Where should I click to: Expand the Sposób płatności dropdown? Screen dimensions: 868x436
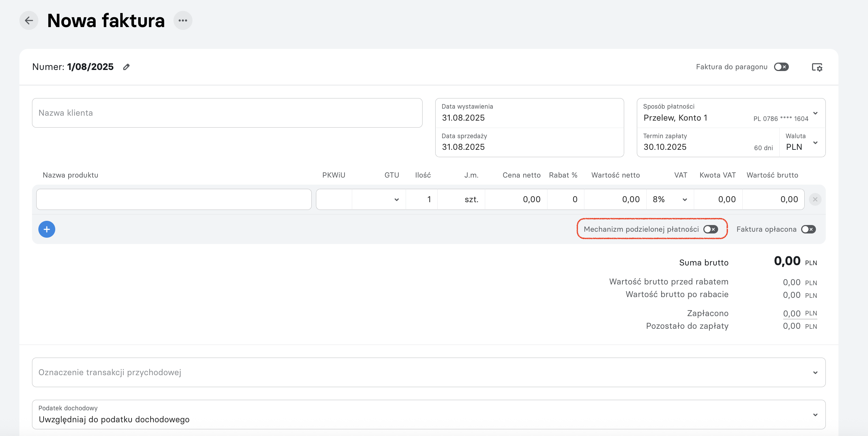(731, 113)
